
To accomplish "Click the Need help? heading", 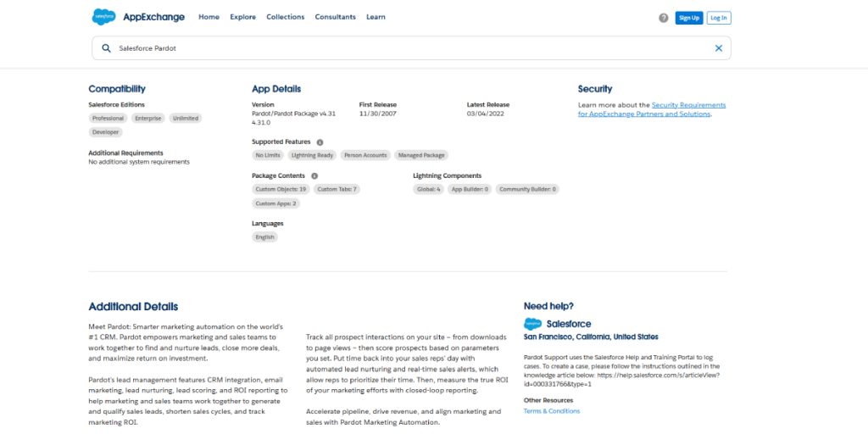I will (548, 306).
